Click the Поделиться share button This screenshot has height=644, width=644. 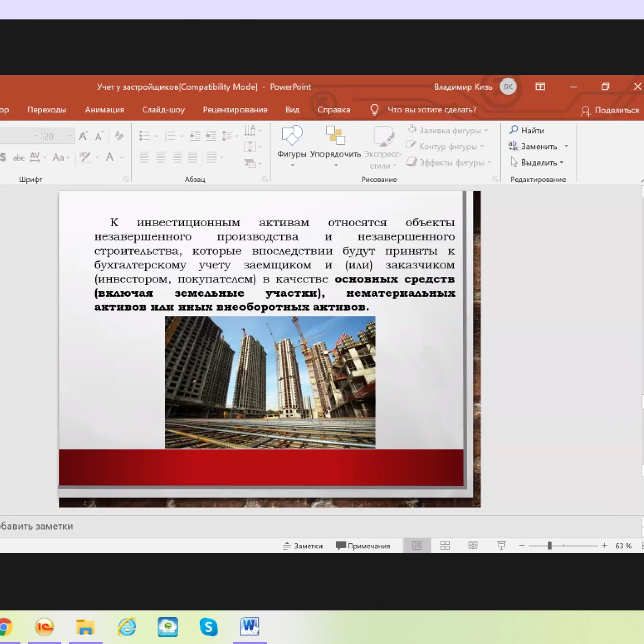610,110
